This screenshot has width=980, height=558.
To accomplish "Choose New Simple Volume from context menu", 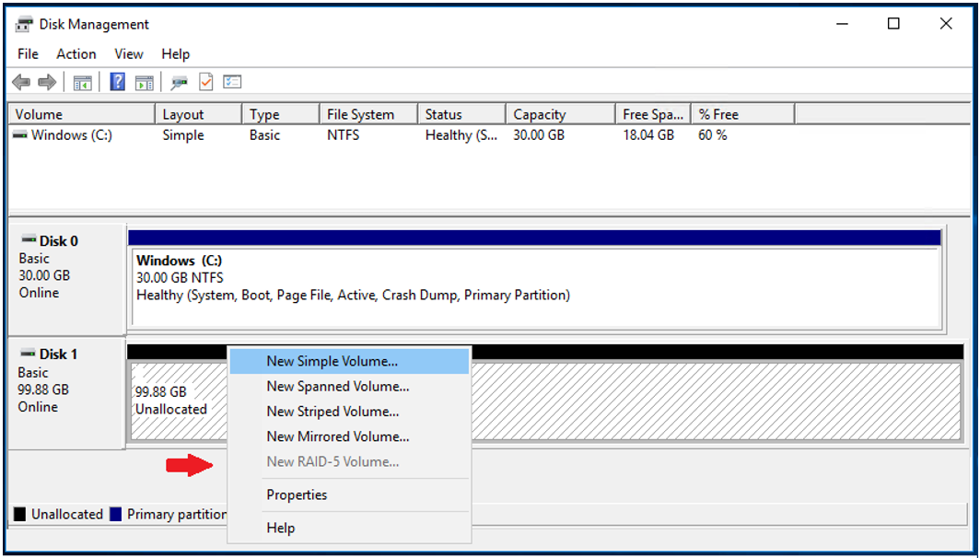I will pos(332,362).
